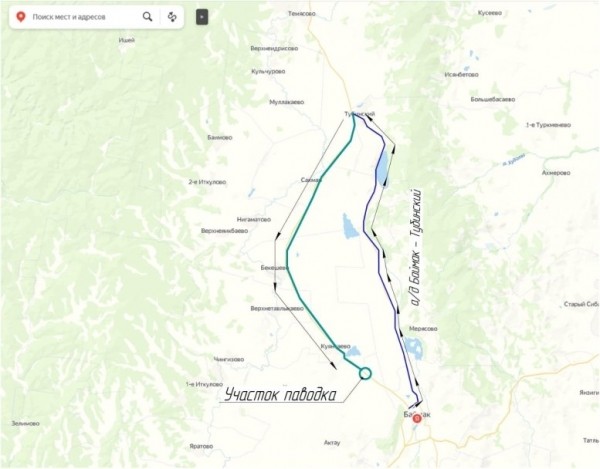Select the Большебасаево place label
Viewport: 600px width, 469px height.
492,99
